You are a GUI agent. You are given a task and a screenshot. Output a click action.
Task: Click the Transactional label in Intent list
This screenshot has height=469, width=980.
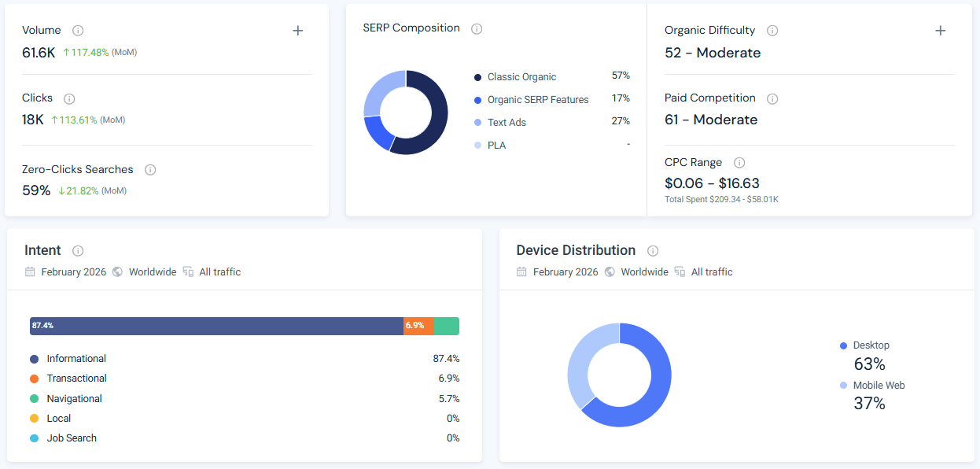tap(77, 379)
